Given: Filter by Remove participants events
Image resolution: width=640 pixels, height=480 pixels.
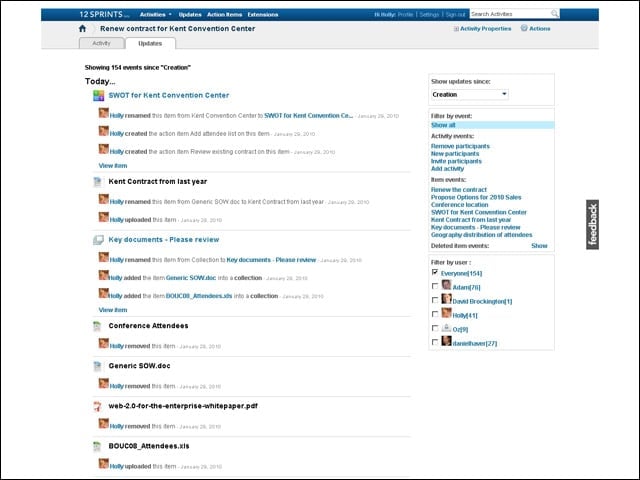Looking at the screenshot, I should tap(460, 146).
